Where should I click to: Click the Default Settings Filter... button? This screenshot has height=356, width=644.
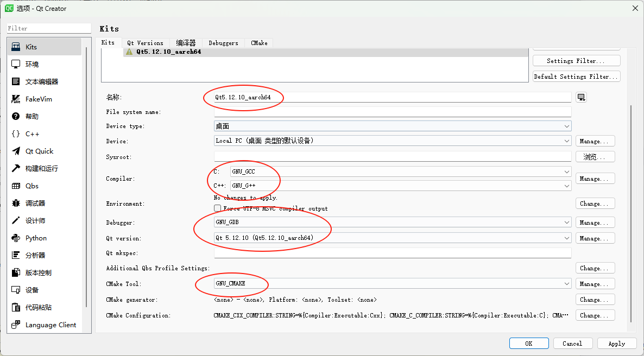coord(576,77)
